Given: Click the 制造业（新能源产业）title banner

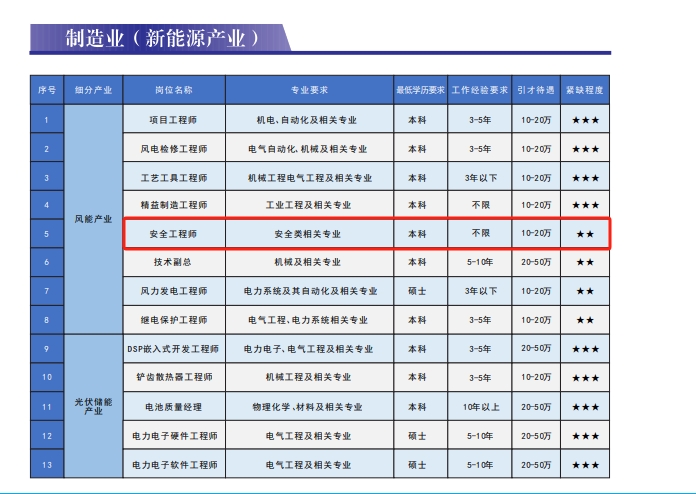Looking at the screenshot, I should pyautogui.click(x=160, y=38).
